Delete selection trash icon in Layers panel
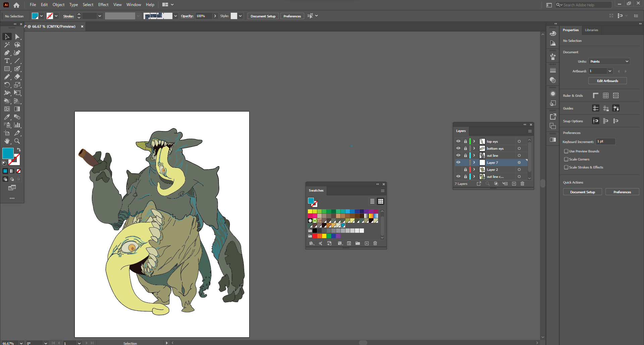 coord(522,184)
